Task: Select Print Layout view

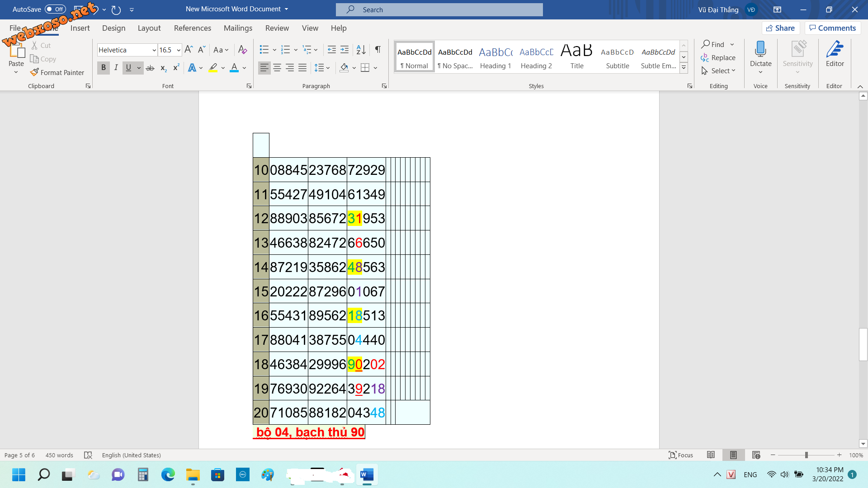Action: 733,455
